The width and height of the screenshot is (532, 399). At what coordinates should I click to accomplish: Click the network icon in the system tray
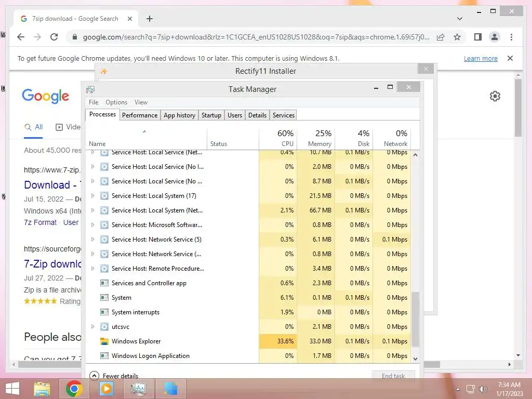pos(471,389)
